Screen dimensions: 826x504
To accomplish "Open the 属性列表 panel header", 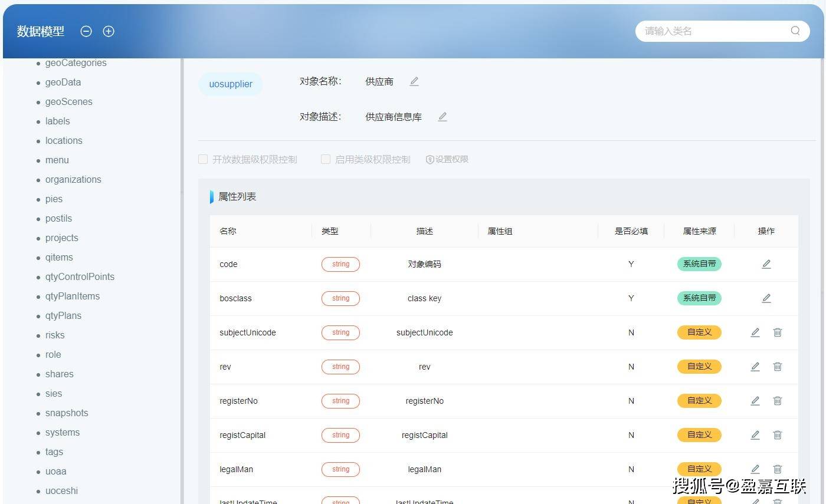I will (236, 196).
